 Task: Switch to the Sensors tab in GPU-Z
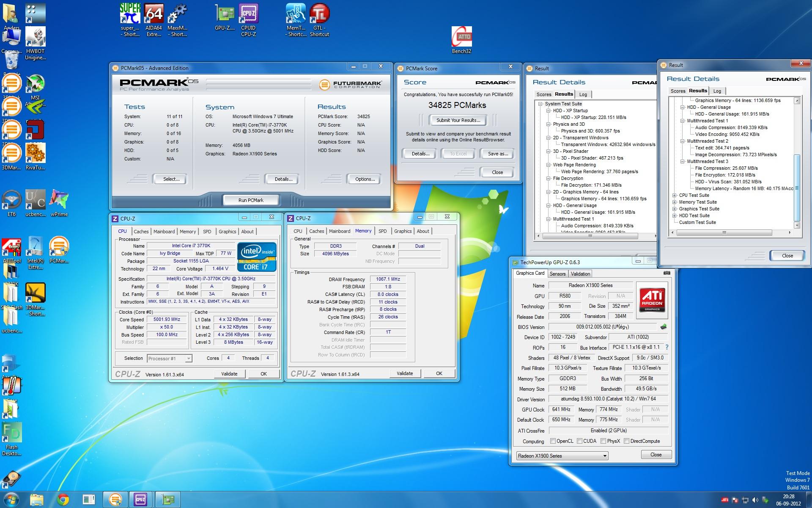coord(557,274)
